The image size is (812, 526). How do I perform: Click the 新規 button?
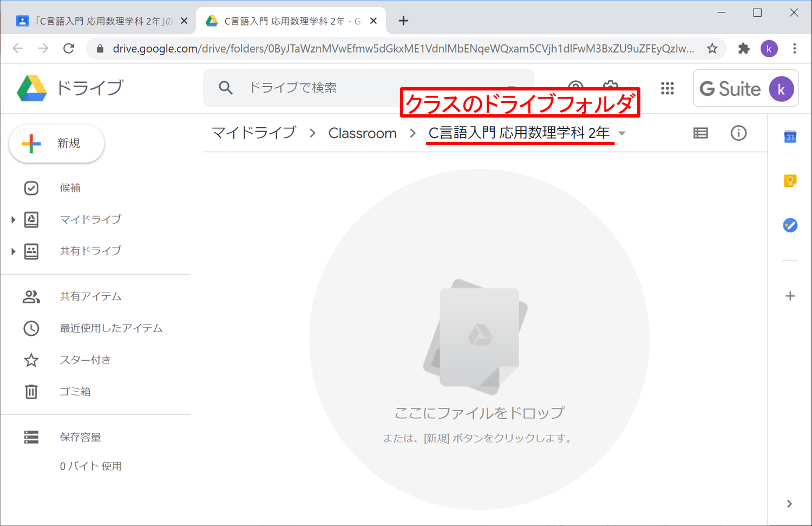56,144
